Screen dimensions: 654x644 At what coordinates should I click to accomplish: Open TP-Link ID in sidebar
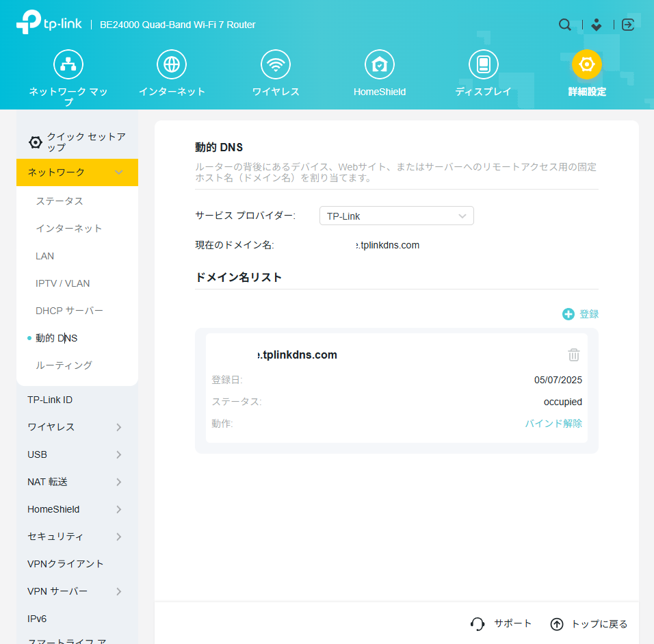pyautogui.click(x=50, y=400)
